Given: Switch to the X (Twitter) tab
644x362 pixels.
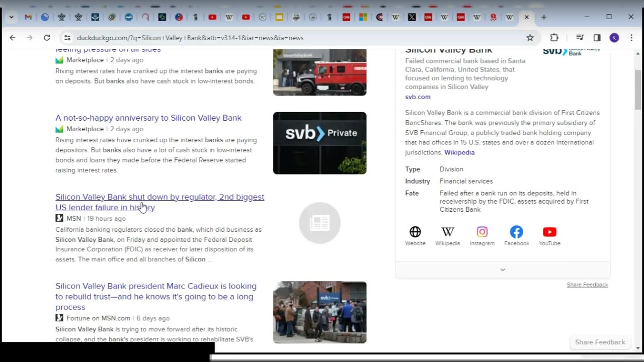Looking at the screenshot, I should 412,17.
